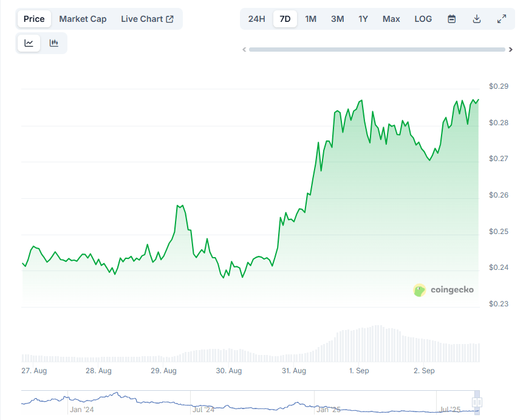Select the 1M time range
This screenshot has height=420, width=526.
(310, 19)
